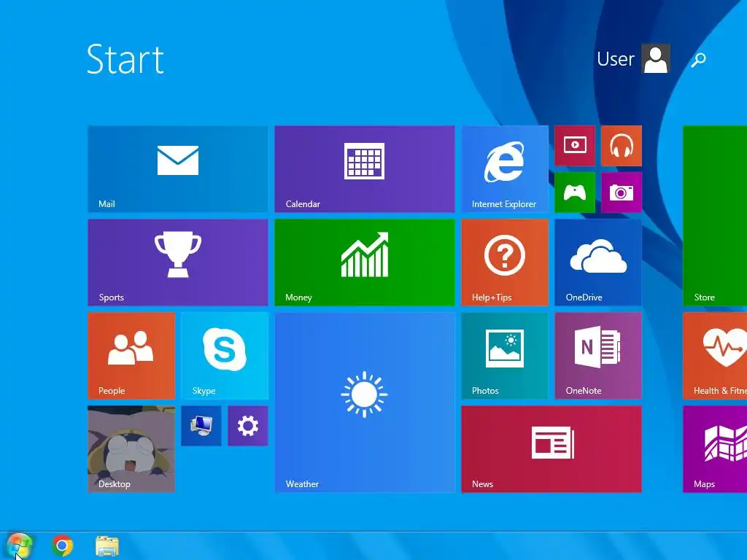Screen dimensions: 747x560
Task: Open the Money tile
Action: [365, 262]
